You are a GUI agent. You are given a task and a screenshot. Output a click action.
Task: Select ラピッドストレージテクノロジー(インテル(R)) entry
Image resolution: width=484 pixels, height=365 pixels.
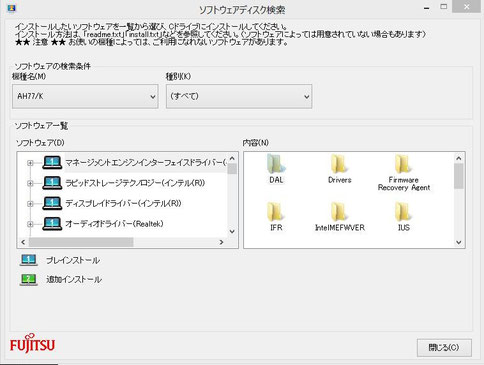[135, 183]
